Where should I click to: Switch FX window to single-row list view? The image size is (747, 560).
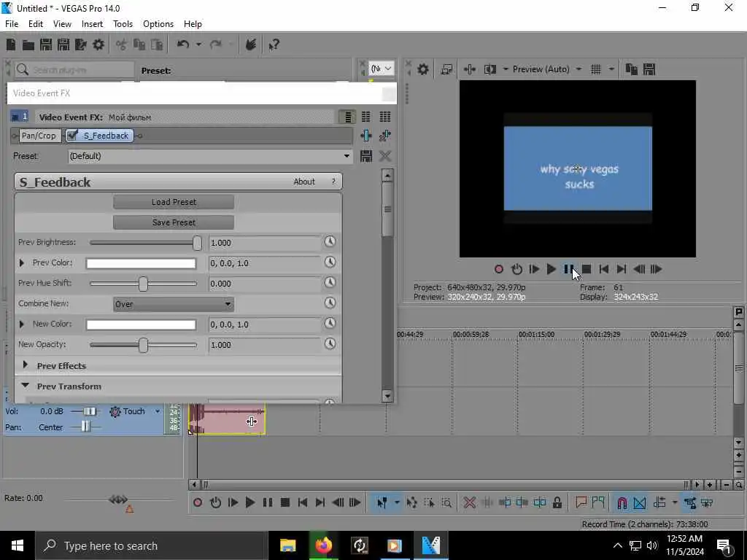348,117
